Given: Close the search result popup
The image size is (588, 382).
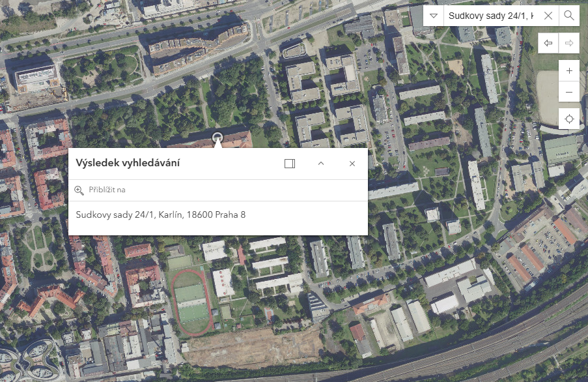Looking at the screenshot, I should [352, 164].
